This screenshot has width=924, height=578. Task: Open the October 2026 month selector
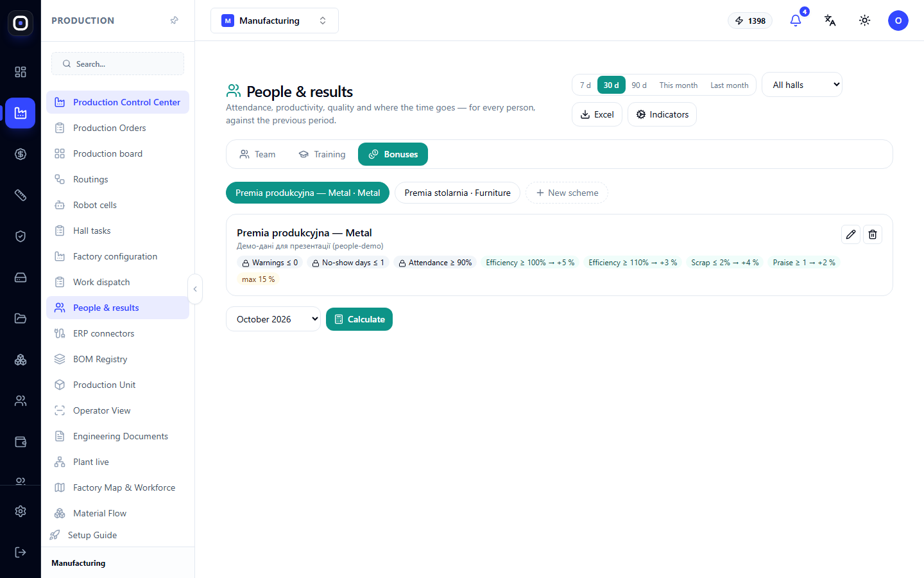point(273,319)
